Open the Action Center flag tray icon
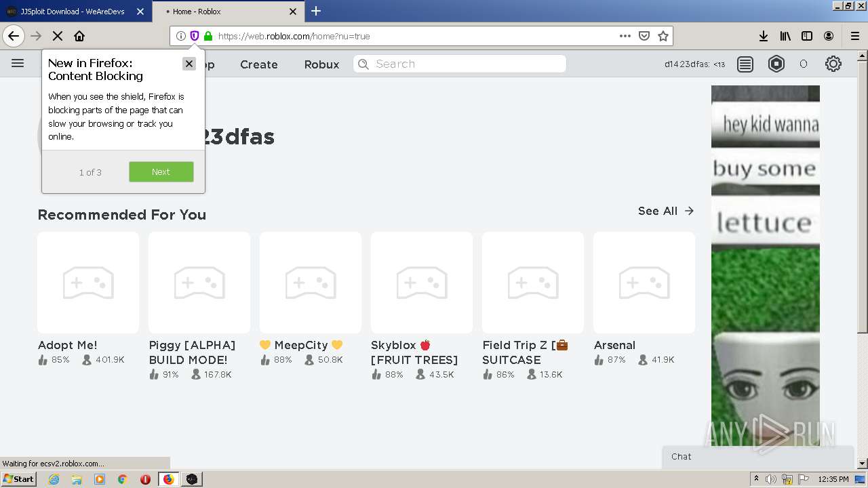This screenshot has width=868, height=488. coord(803,479)
